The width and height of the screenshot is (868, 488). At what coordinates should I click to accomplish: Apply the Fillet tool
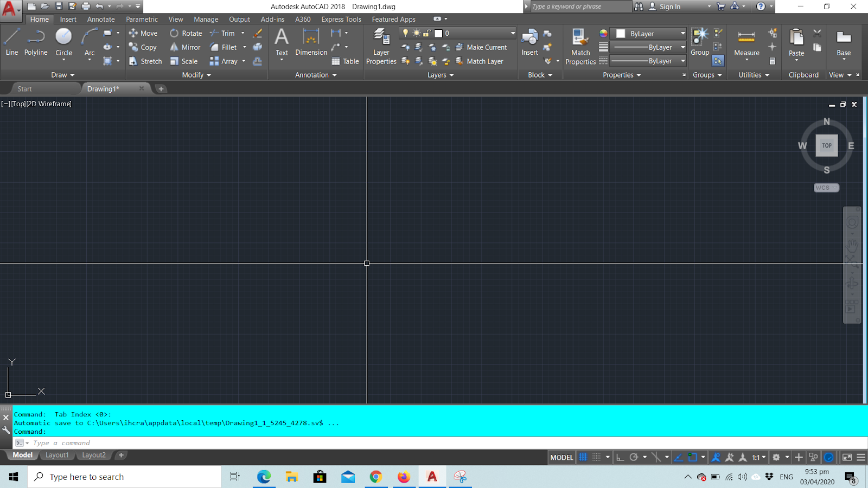(224, 47)
